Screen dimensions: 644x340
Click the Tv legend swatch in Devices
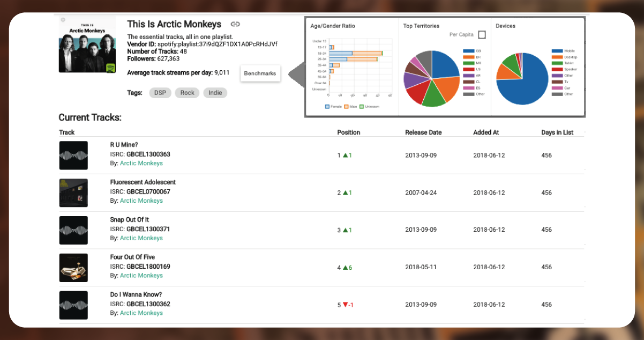click(557, 82)
